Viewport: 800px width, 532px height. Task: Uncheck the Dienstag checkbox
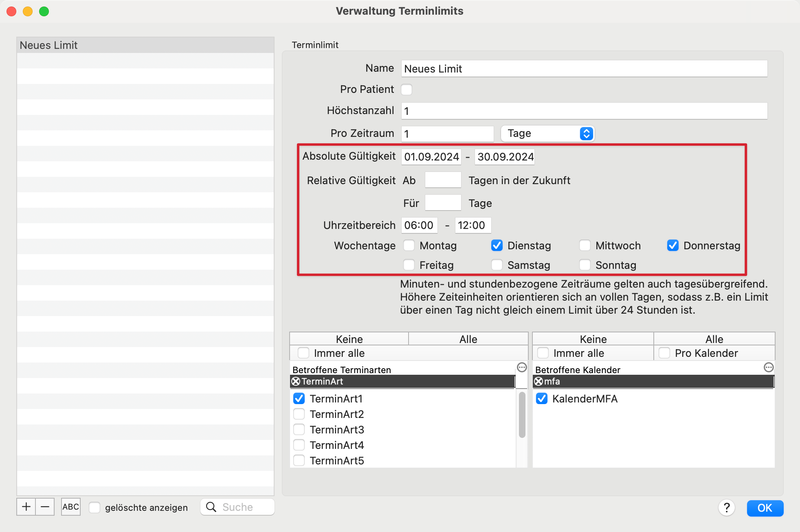tap(497, 245)
